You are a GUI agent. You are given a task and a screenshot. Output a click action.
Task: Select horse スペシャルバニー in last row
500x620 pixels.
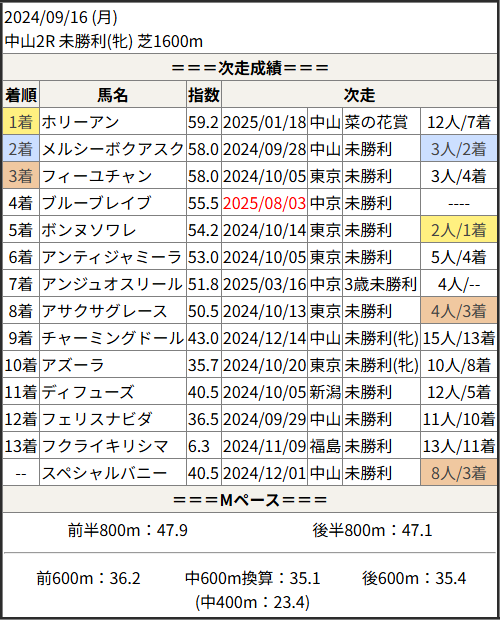104,473
